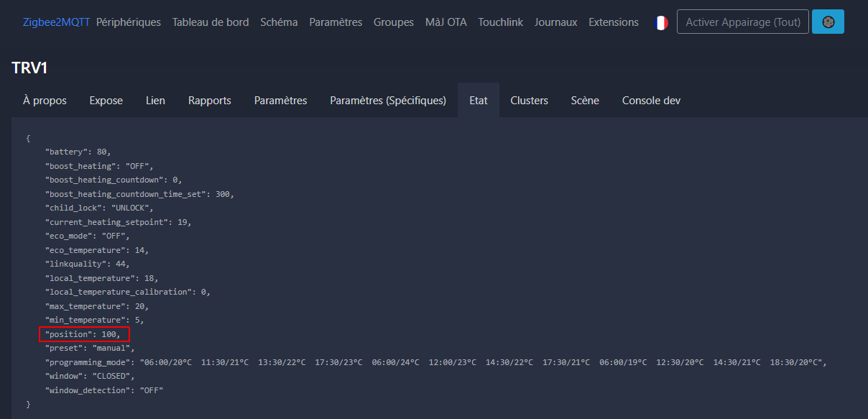
Task: Switch to the Rapports tab
Action: (x=210, y=101)
